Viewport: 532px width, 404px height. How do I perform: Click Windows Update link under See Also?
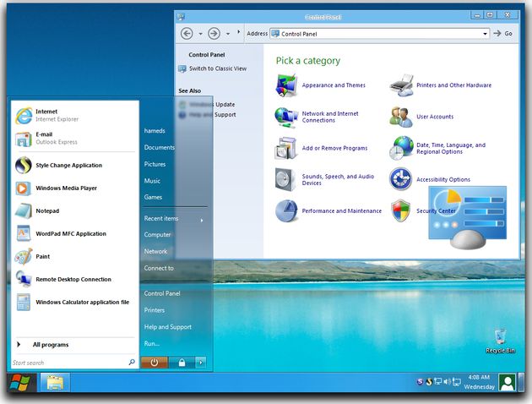[x=212, y=105]
